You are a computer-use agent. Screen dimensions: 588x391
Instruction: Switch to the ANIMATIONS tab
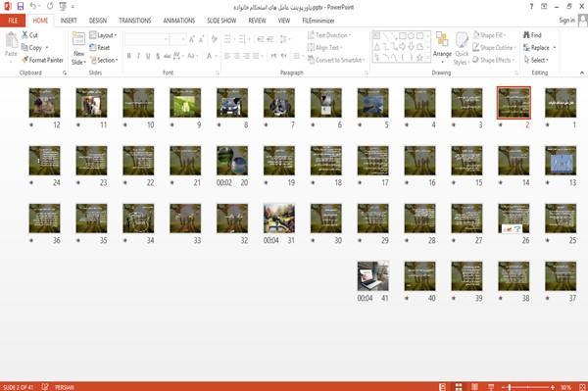pyautogui.click(x=179, y=21)
